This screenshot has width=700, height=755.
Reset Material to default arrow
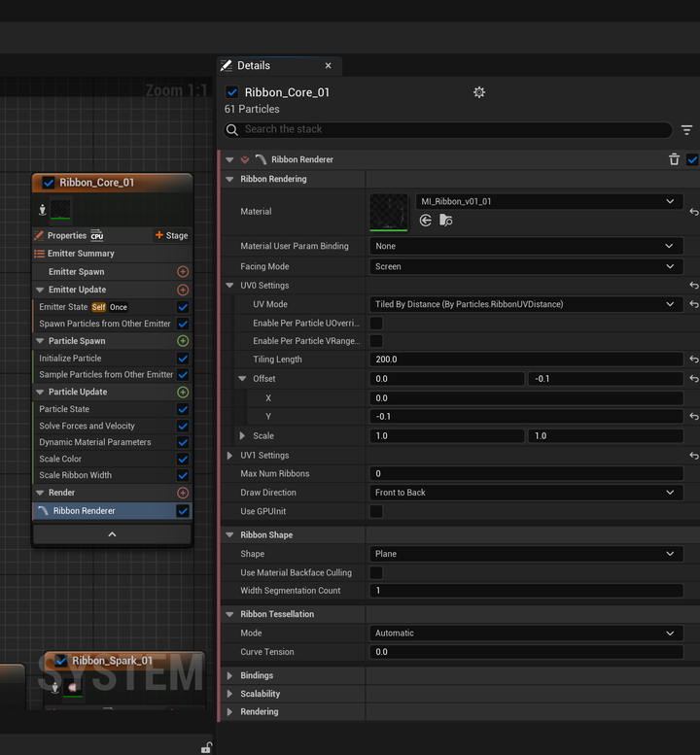(694, 212)
